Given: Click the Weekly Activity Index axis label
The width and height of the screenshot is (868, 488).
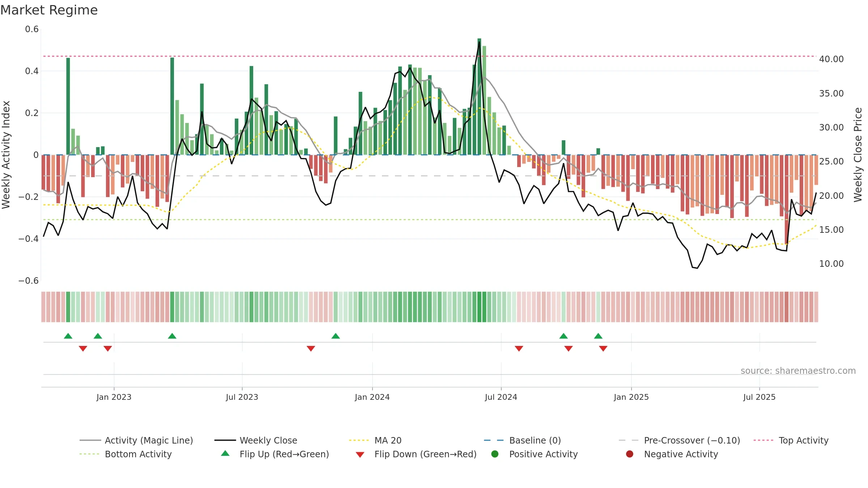Looking at the screenshot, I should click(6, 155).
